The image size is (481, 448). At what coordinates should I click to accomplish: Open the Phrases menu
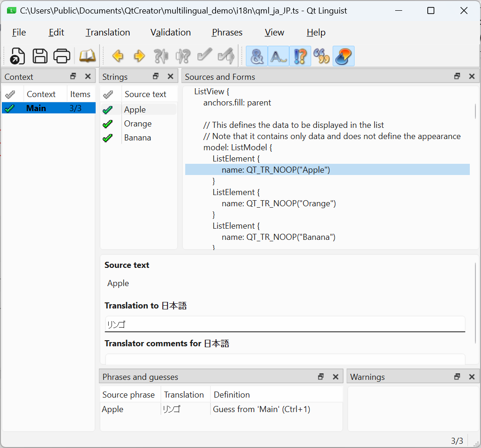[x=227, y=32]
